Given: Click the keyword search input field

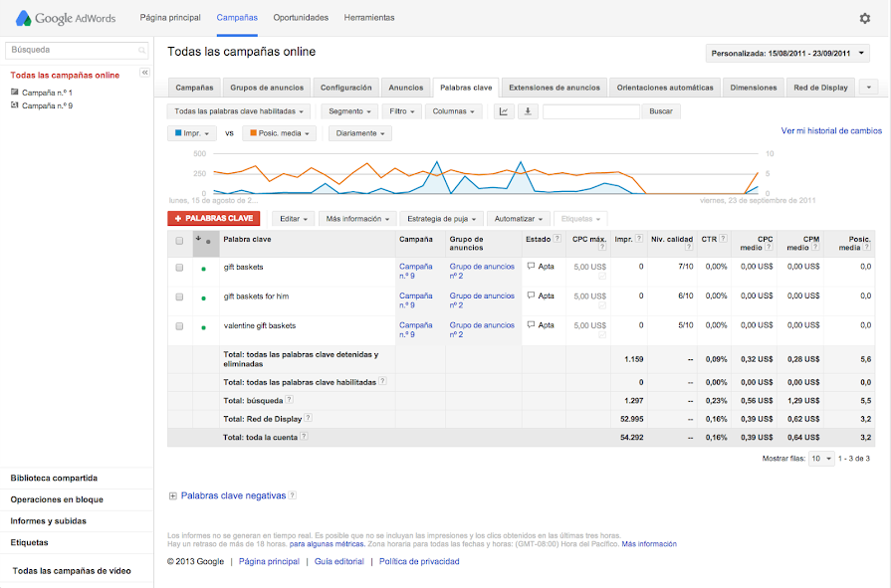Looking at the screenshot, I should pyautogui.click(x=590, y=111).
